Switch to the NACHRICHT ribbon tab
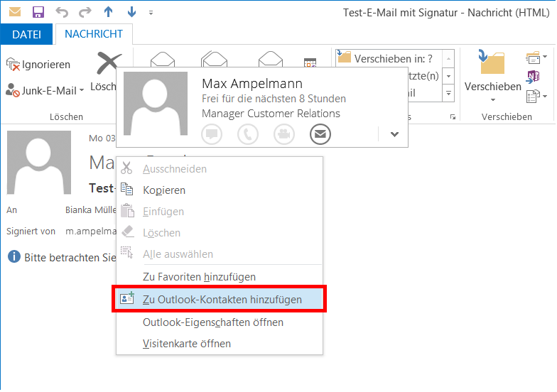Viewport: 557px width, 392px height. tap(94, 34)
